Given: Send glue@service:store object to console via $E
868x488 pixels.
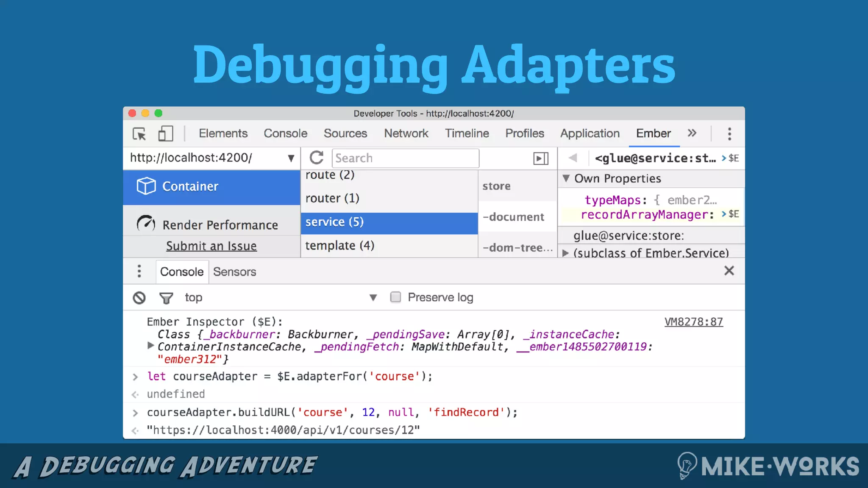Looking at the screenshot, I should click(x=730, y=158).
